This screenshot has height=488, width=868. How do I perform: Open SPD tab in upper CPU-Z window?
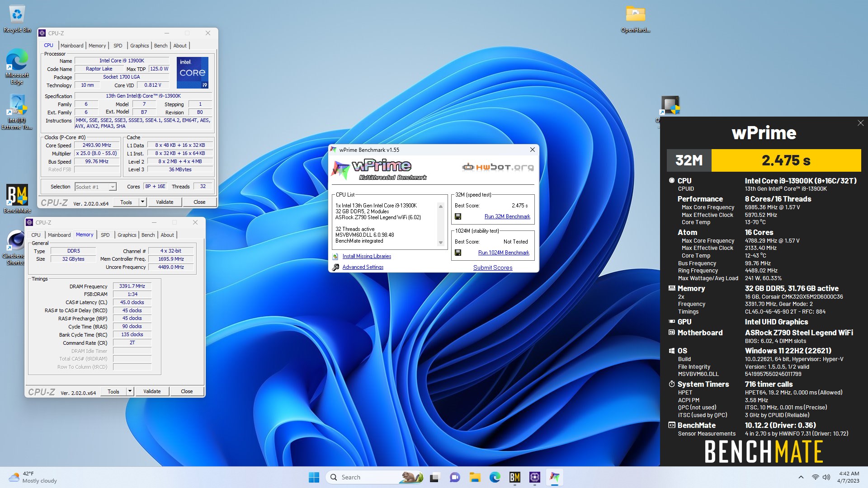(x=118, y=46)
